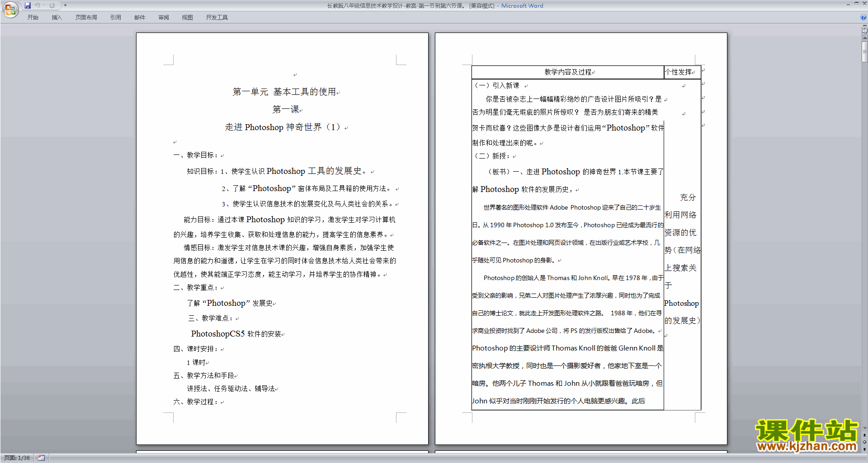Open the 邮件 ribbon tab
This screenshot has height=463, width=868.
click(x=140, y=18)
